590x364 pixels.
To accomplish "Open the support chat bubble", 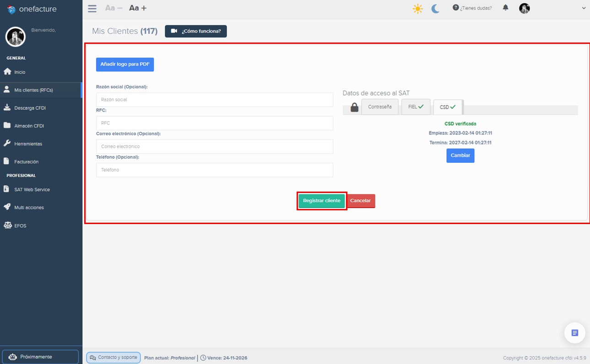I will point(574,333).
